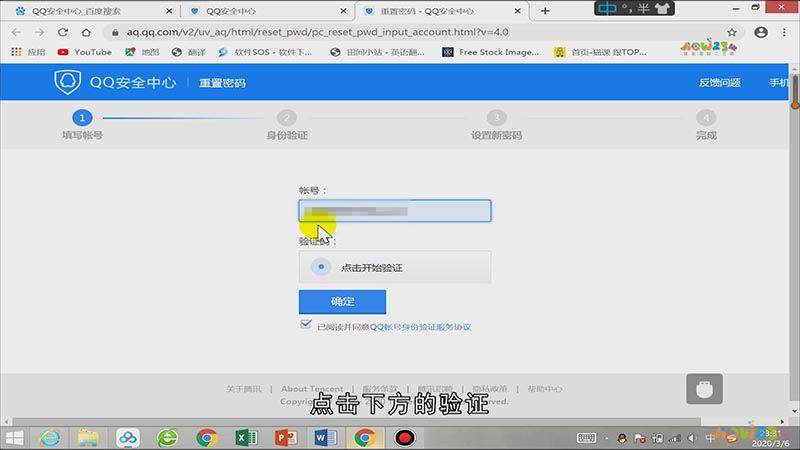The image size is (800, 450).
Task: Click the volume speaker tray icon
Action: click(x=691, y=438)
